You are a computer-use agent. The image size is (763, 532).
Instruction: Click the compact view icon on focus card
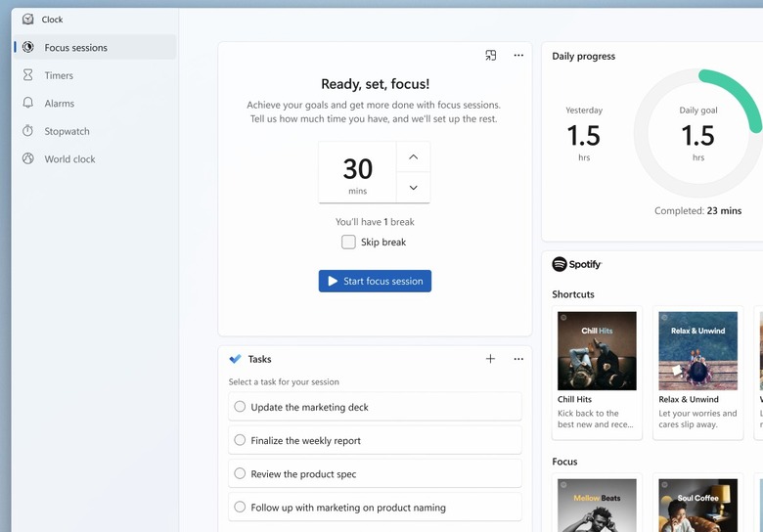pos(491,56)
